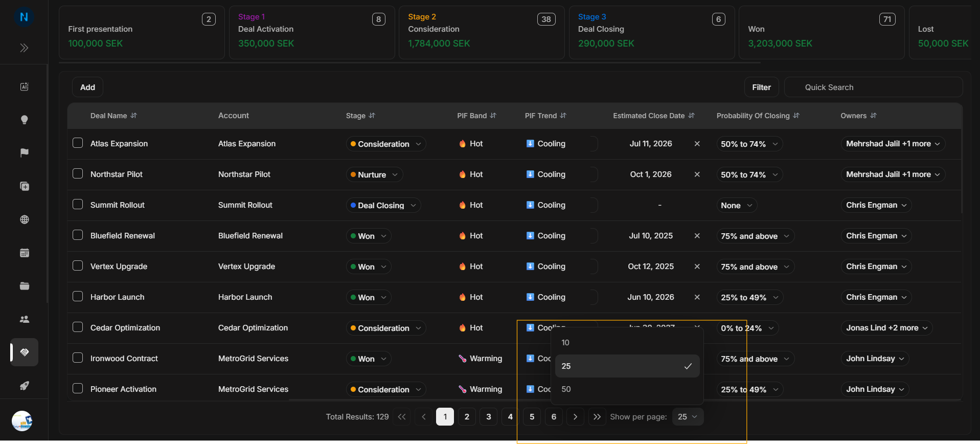Click the Add button
The image size is (980, 444).
coord(87,87)
